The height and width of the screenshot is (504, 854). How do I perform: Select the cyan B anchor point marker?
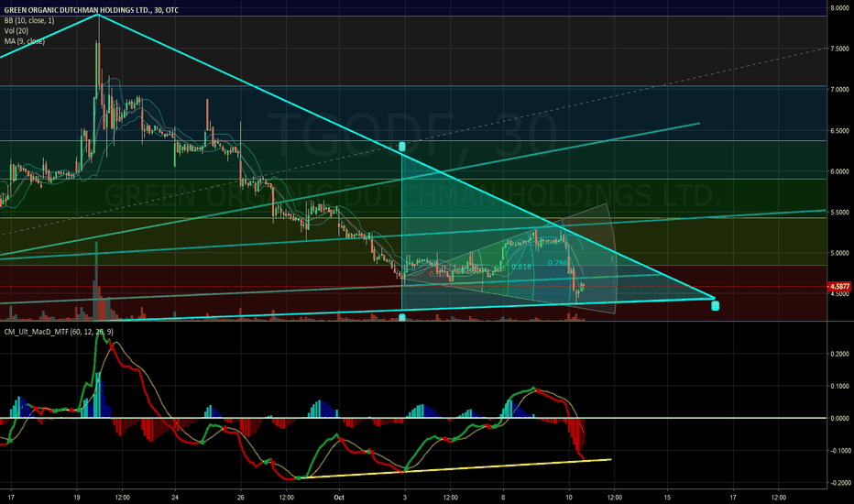pos(402,146)
